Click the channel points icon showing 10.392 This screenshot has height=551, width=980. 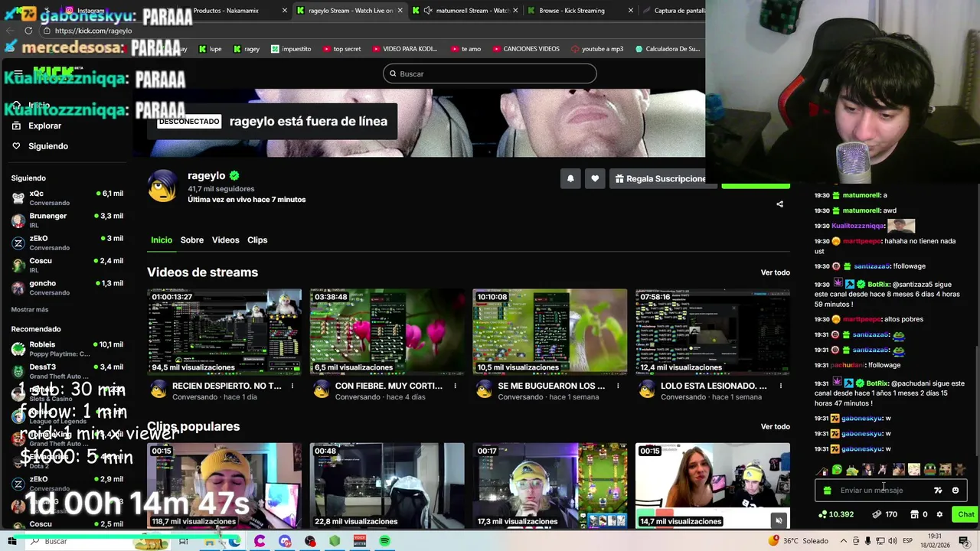(x=822, y=514)
